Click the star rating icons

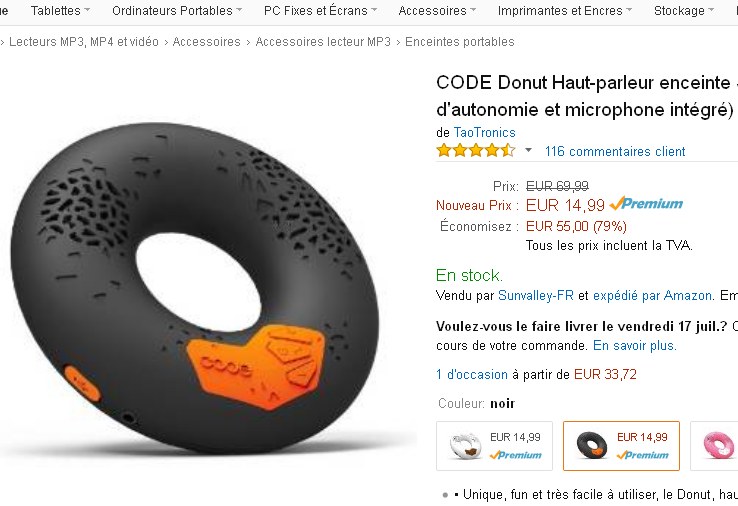point(476,151)
